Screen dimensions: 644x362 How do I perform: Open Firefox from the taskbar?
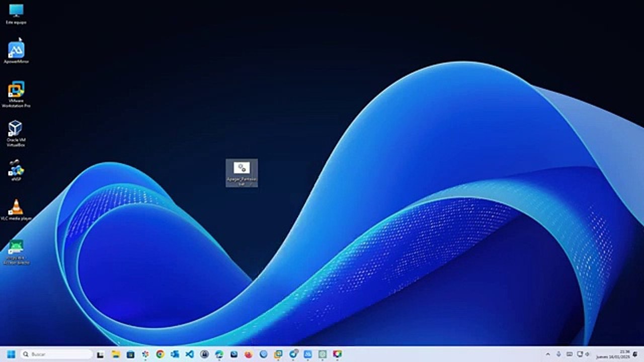pos(249,354)
